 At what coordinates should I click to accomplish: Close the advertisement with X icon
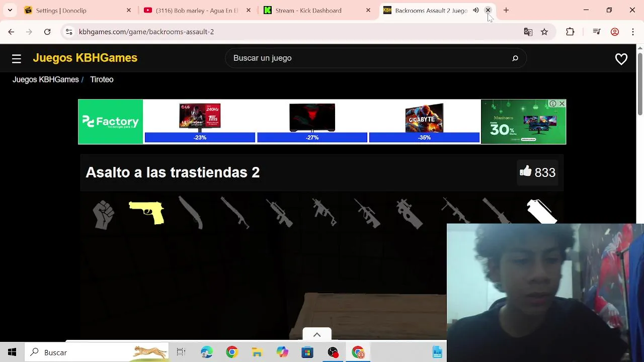pyautogui.click(x=562, y=104)
